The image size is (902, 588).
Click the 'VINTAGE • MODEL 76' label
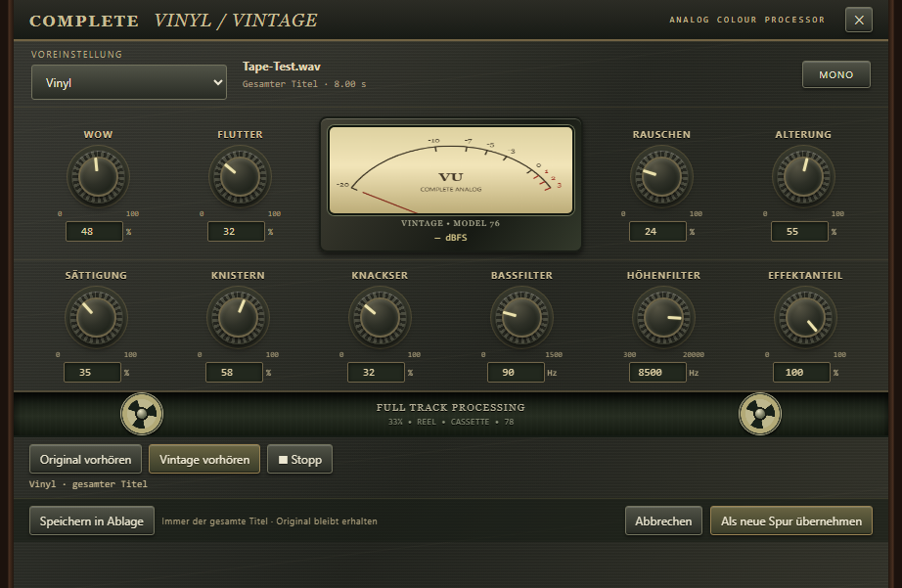click(450, 223)
